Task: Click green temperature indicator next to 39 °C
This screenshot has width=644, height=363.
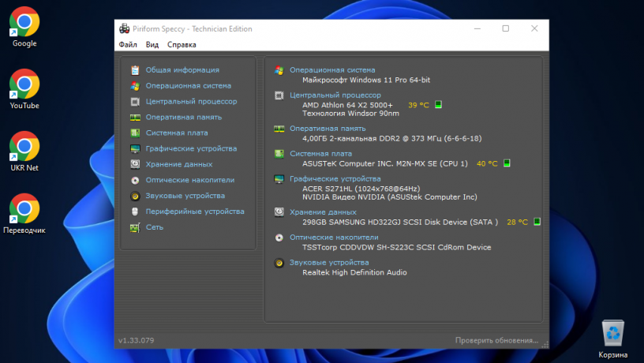Action: click(438, 104)
